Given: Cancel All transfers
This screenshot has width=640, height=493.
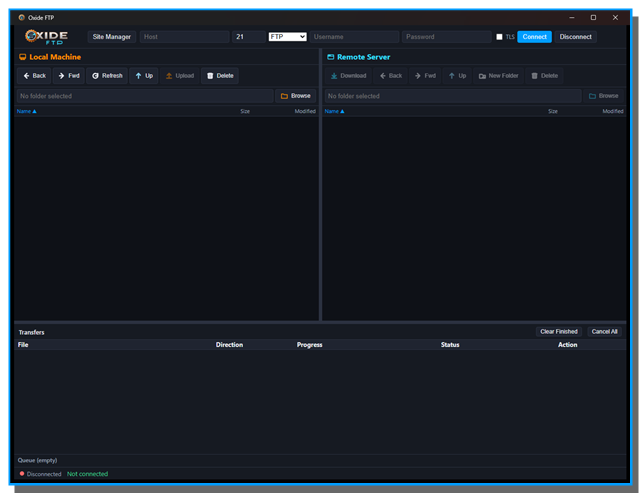Looking at the screenshot, I should pyautogui.click(x=604, y=331).
